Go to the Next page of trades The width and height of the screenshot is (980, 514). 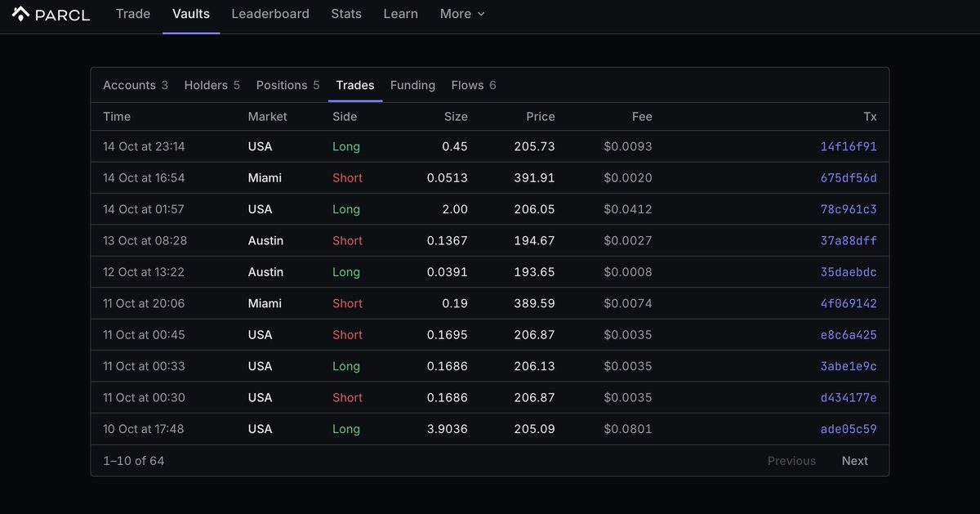click(x=855, y=461)
